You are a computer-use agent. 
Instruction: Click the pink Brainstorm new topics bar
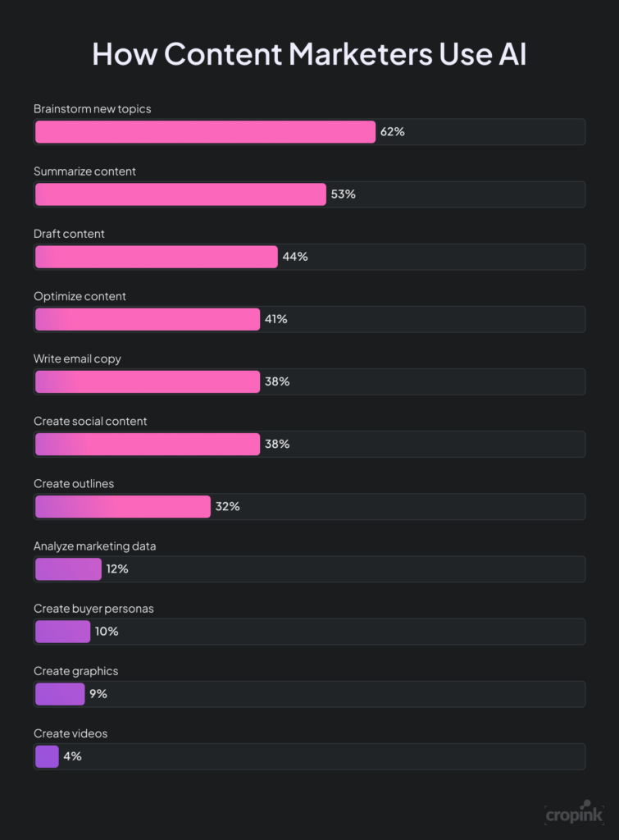coord(205,132)
